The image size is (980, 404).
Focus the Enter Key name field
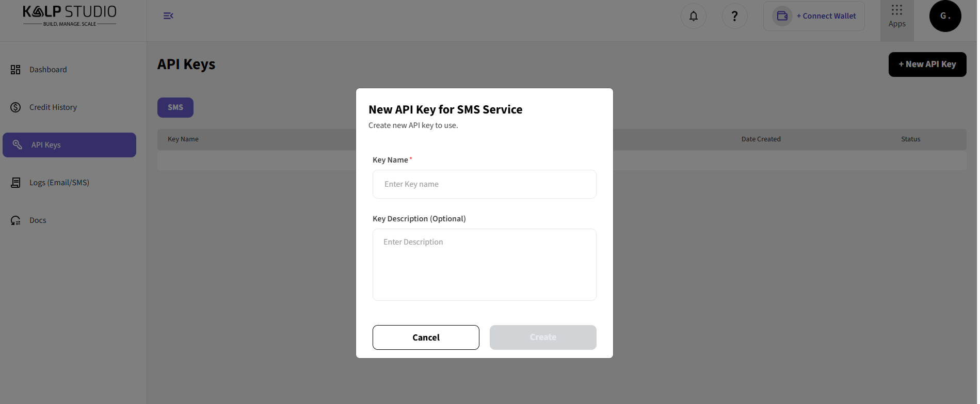click(485, 184)
